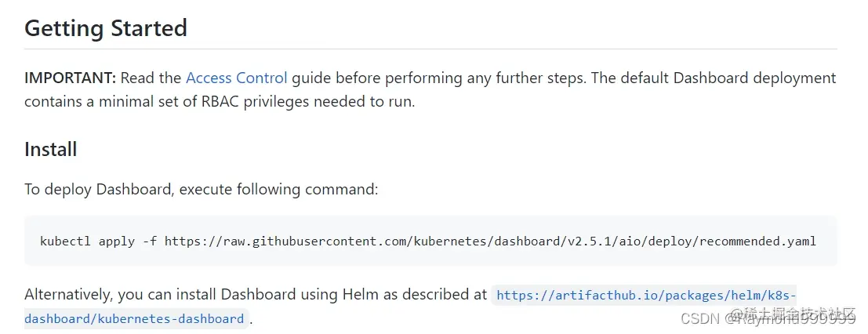Click the word apply in the command
Image resolution: width=868 pixels, height=334 pixels.
tap(116, 241)
